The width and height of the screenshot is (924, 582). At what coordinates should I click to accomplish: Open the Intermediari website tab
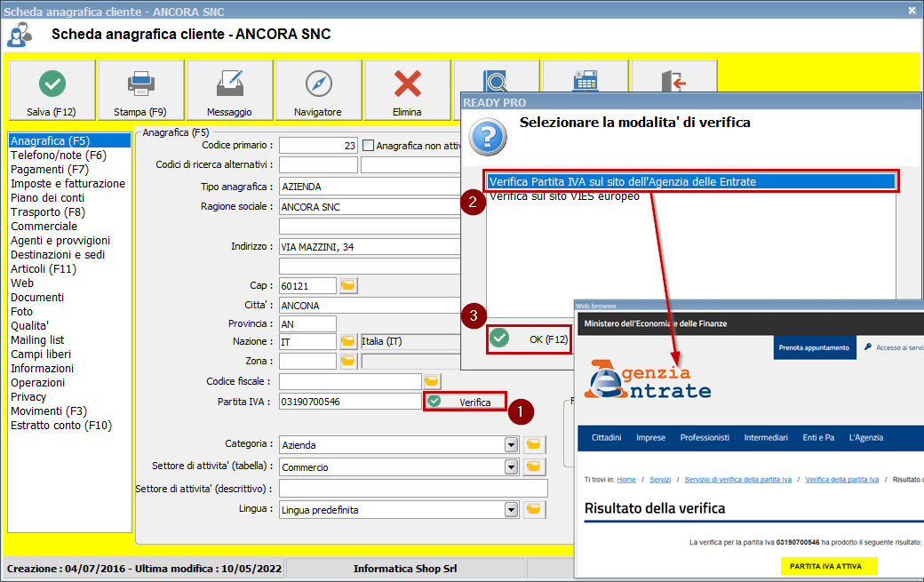(766, 438)
